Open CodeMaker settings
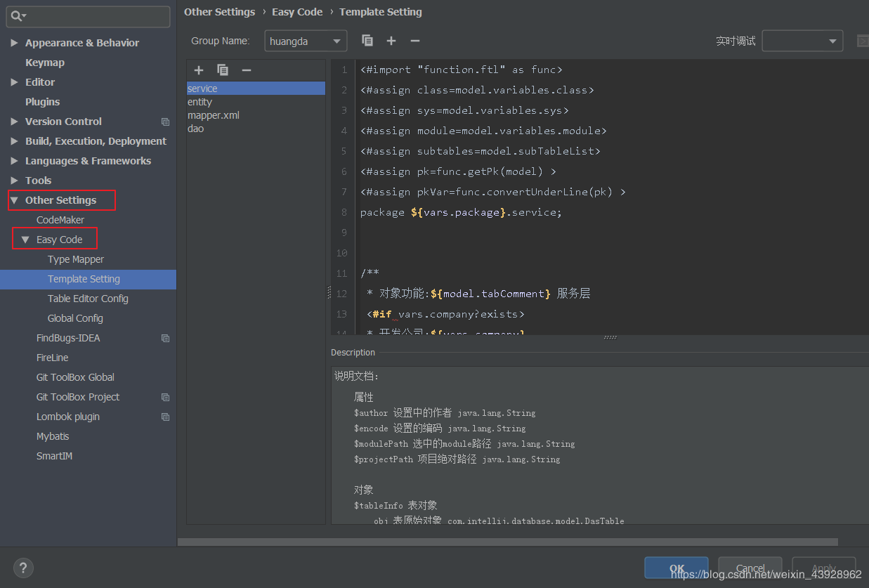 click(60, 220)
